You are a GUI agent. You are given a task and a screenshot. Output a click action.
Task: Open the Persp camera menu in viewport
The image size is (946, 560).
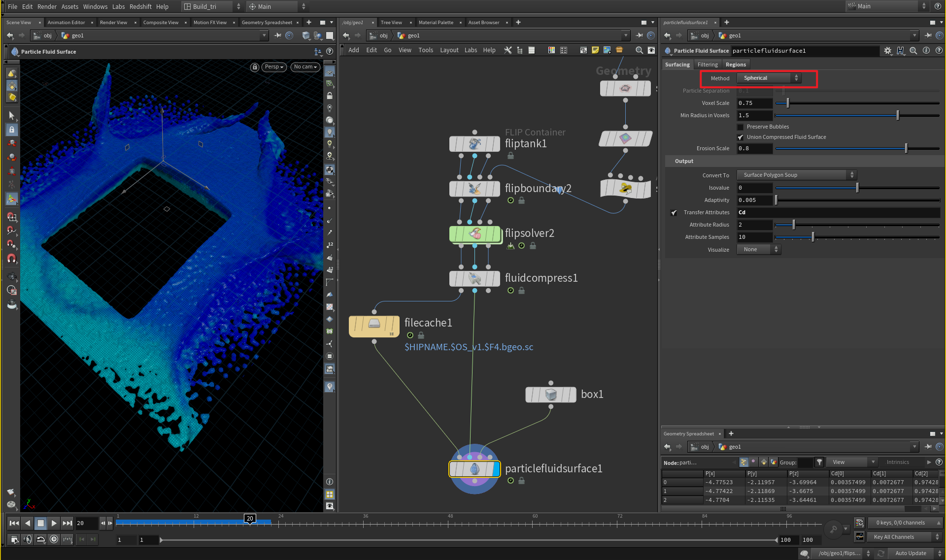pyautogui.click(x=274, y=67)
